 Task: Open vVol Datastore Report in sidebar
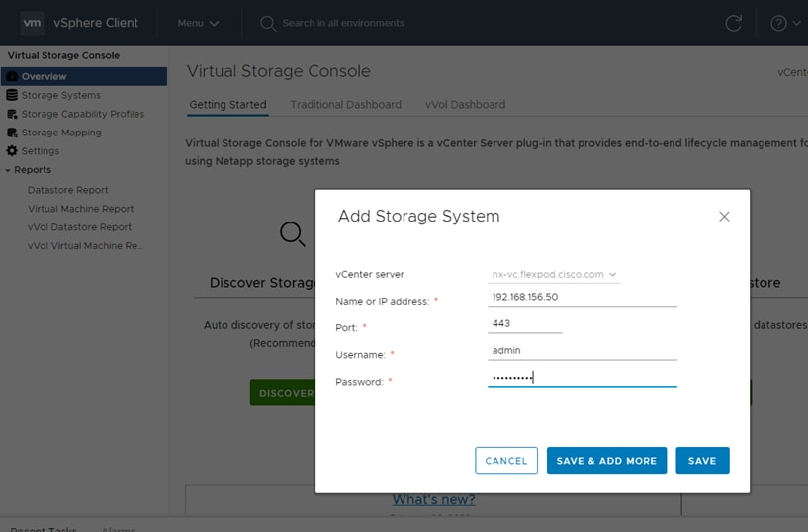79,227
